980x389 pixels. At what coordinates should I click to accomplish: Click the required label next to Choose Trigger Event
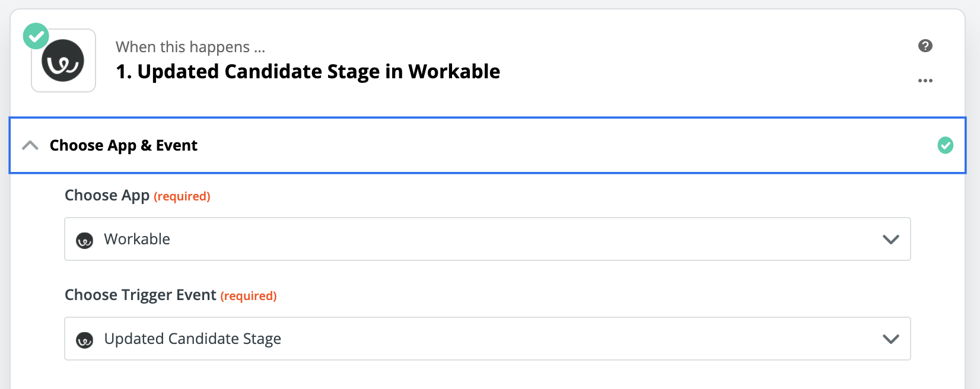(249, 295)
